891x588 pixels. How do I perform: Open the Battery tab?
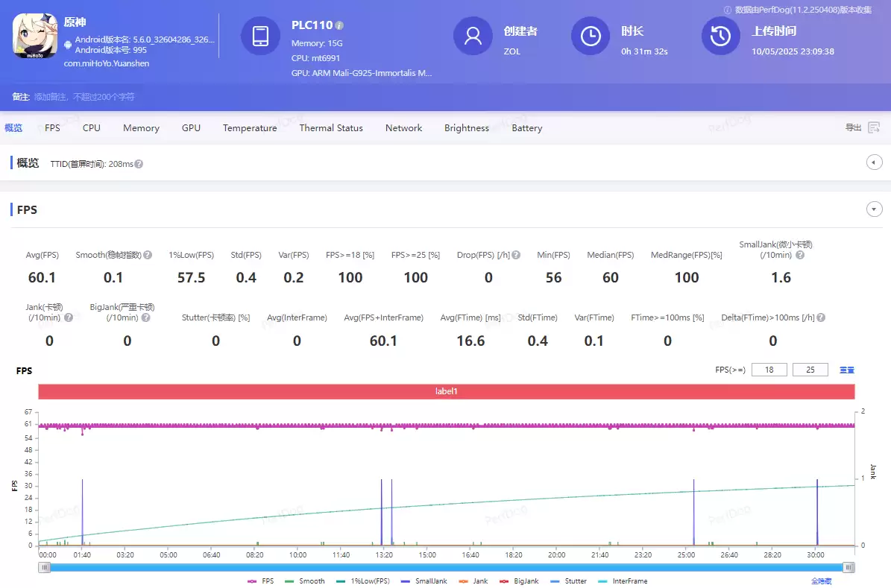pos(526,128)
